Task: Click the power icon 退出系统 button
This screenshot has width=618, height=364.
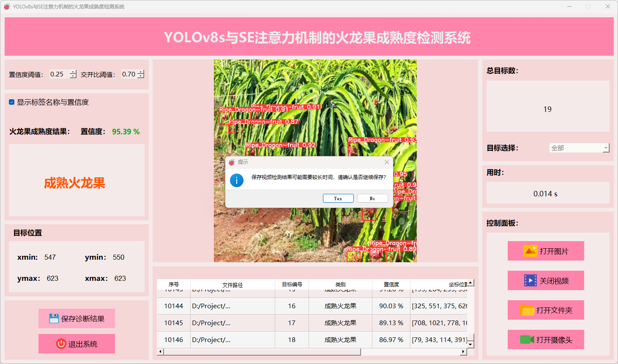Action: coord(77,344)
